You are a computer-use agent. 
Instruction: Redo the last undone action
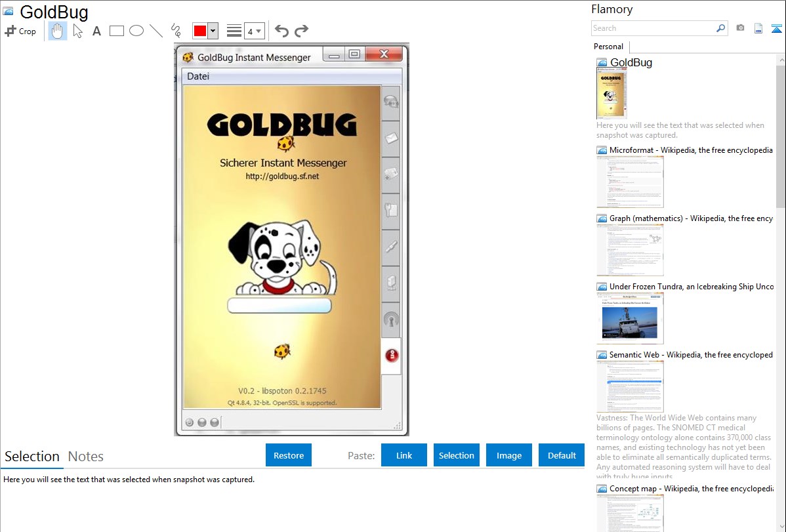[x=301, y=31]
